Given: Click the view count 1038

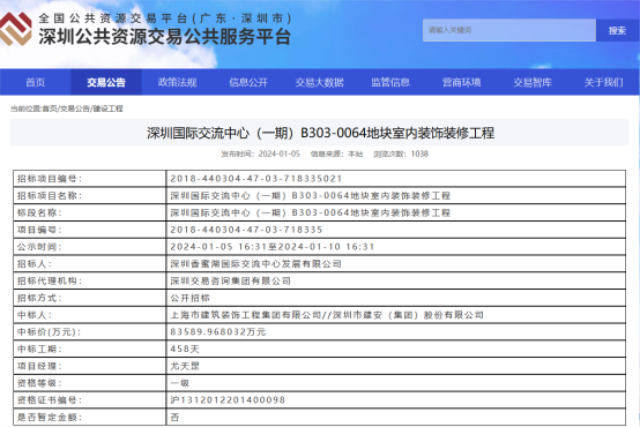Looking at the screenshot, I should pyautogui.click(x=420, y=154).
